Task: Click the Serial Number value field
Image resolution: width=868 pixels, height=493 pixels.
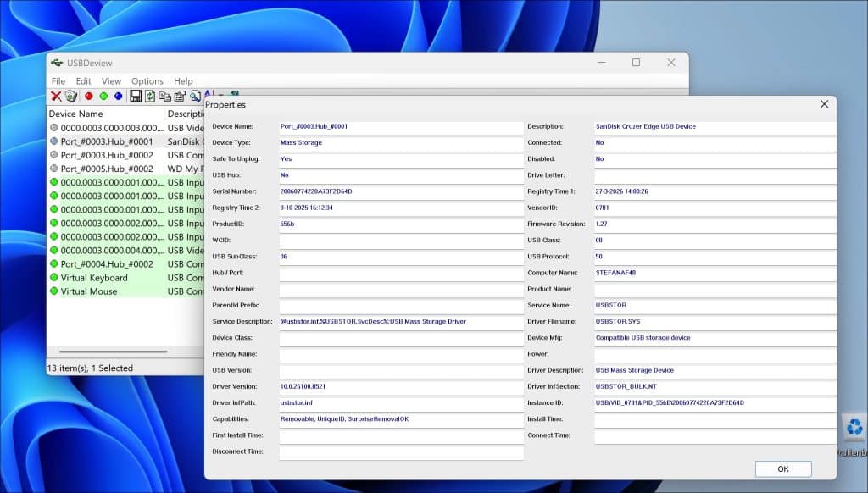Action: (401, 191)
